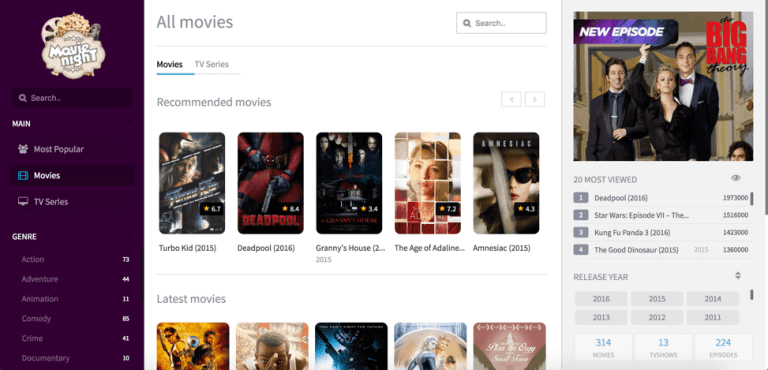
Task: Select the Movies tab under All movies
Action: coord(169,64)
